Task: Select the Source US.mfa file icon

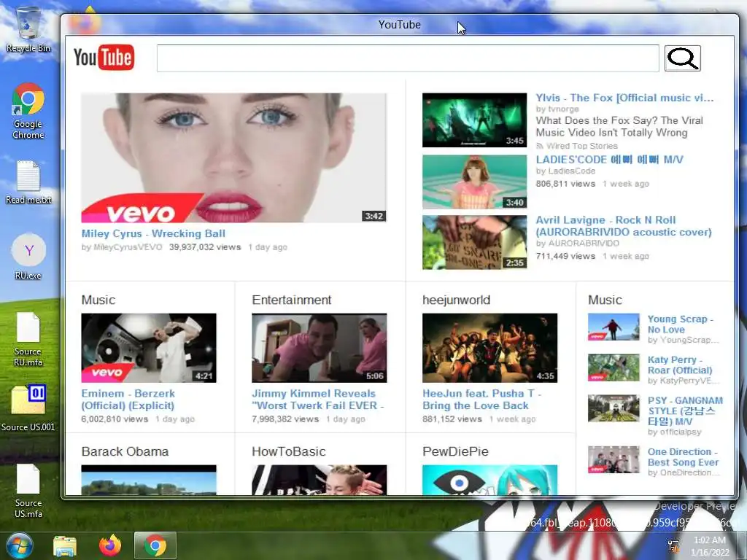Action: tap(28, 491)
